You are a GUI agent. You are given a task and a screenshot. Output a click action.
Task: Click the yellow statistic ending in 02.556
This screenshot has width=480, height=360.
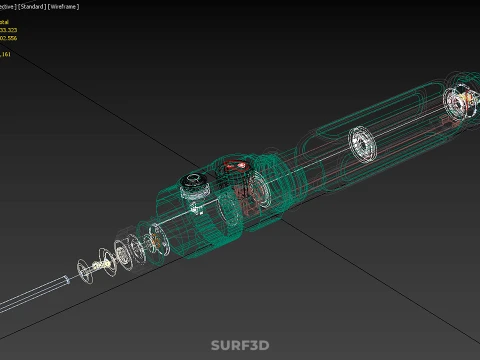8,38
